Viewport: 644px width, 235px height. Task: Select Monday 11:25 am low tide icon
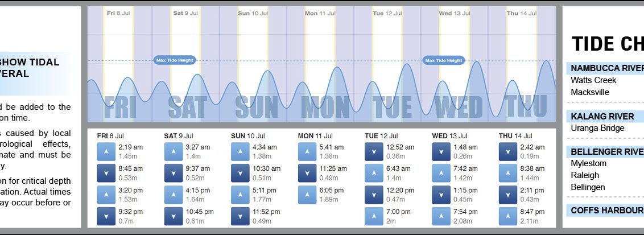point(307,173)
